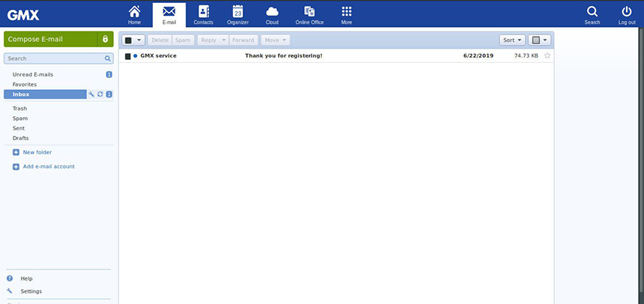The height and width of the screenshot is (304, 644).
Task: Check the GMX service e-mail checkbox
Action: pos(128,56)
